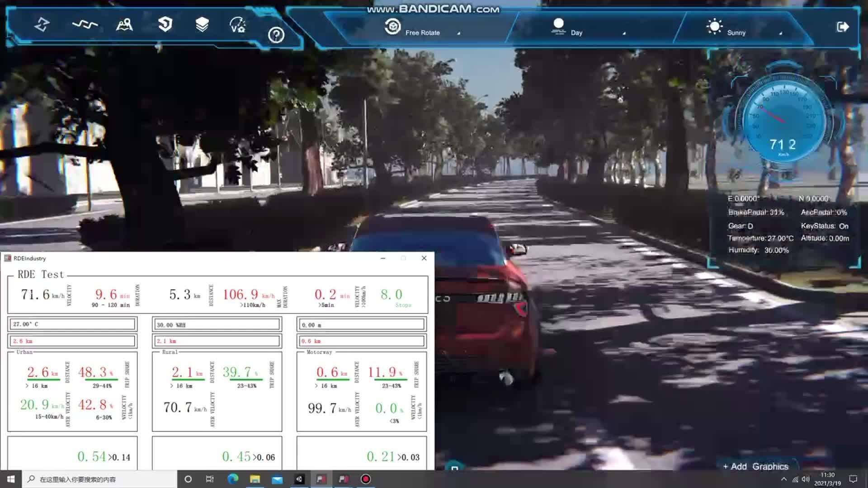Click the Urban 42.8% velocity share value
Viewport: 868px width, 488px height.
95,405
